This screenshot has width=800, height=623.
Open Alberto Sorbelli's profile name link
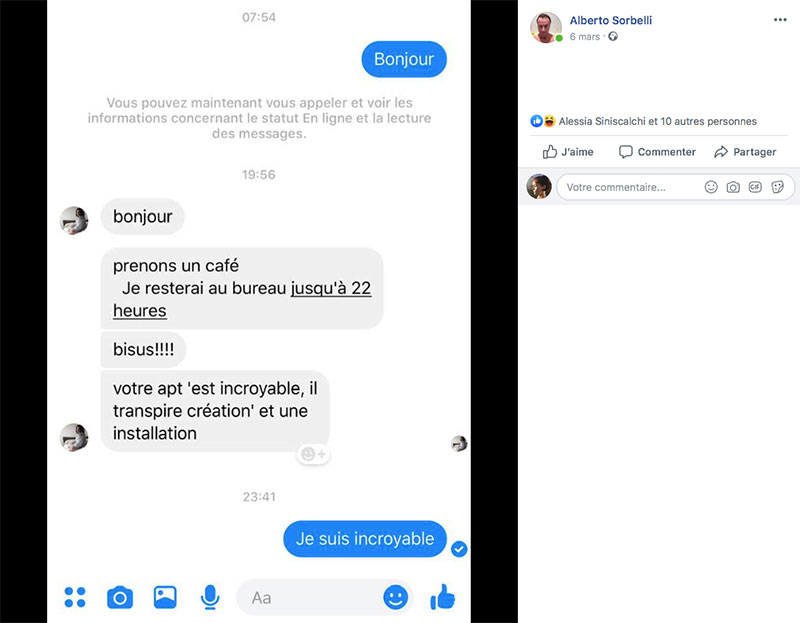(x=611, y=20)
